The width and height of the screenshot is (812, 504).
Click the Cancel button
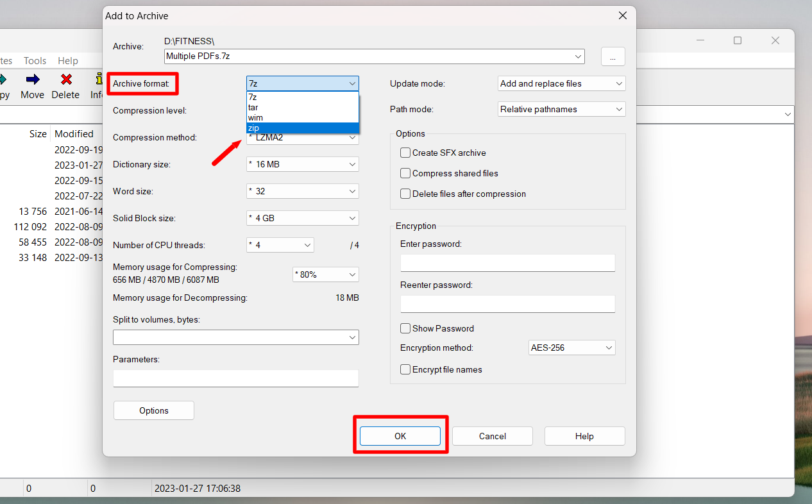pos(493,436)
